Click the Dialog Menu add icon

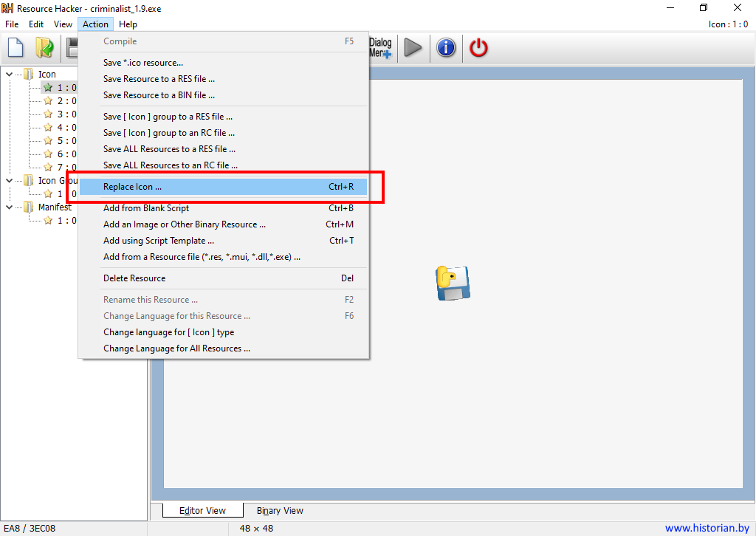(380, 48)
